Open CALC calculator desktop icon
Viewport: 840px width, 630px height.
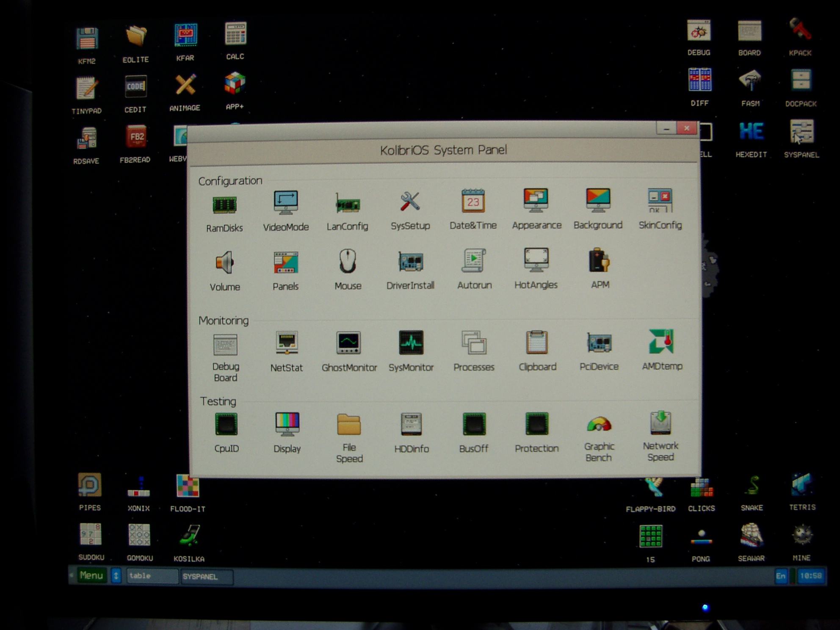click(235, 33)
